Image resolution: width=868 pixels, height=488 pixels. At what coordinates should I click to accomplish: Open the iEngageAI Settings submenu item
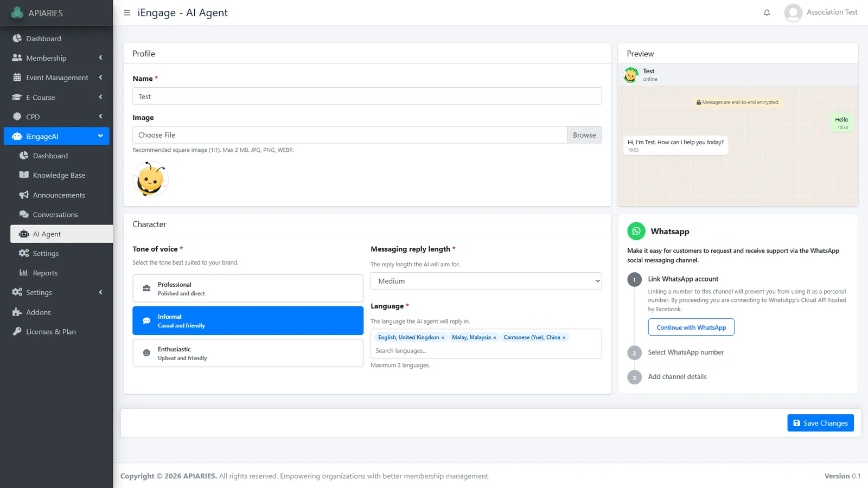point(62,253)
